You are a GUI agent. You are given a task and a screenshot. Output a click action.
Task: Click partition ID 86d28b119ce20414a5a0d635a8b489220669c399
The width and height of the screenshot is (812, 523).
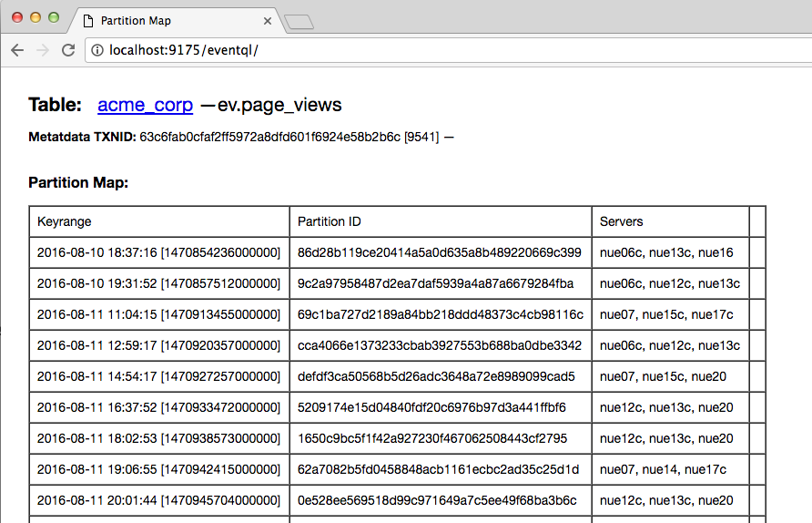[x=439, y=252]
